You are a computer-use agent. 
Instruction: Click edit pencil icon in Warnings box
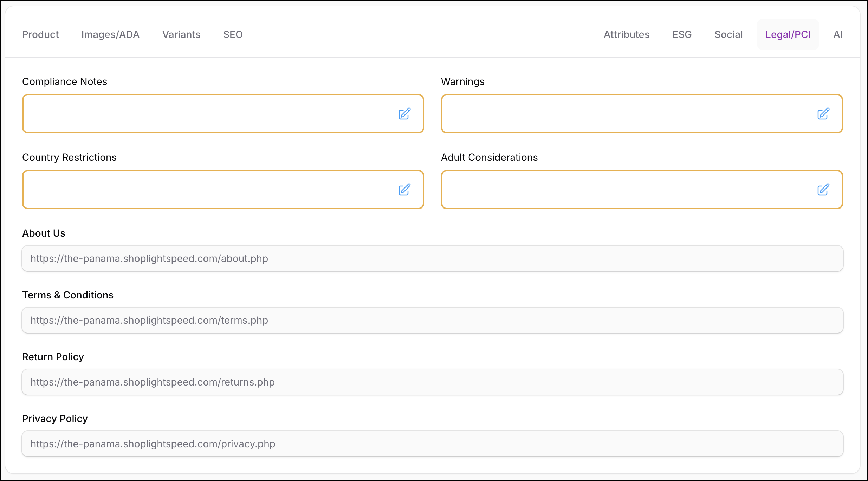click(x=823, y=114)
